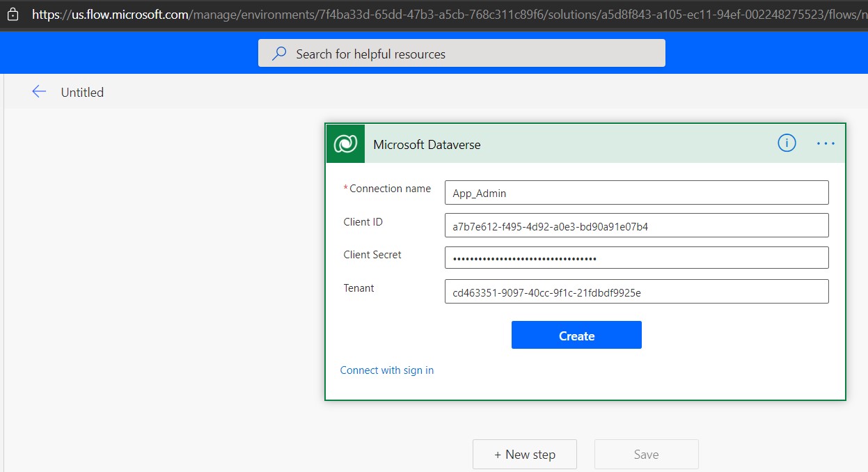Click the Create button
The height and width of the screenshot is (472, 868).
point(576,335)
